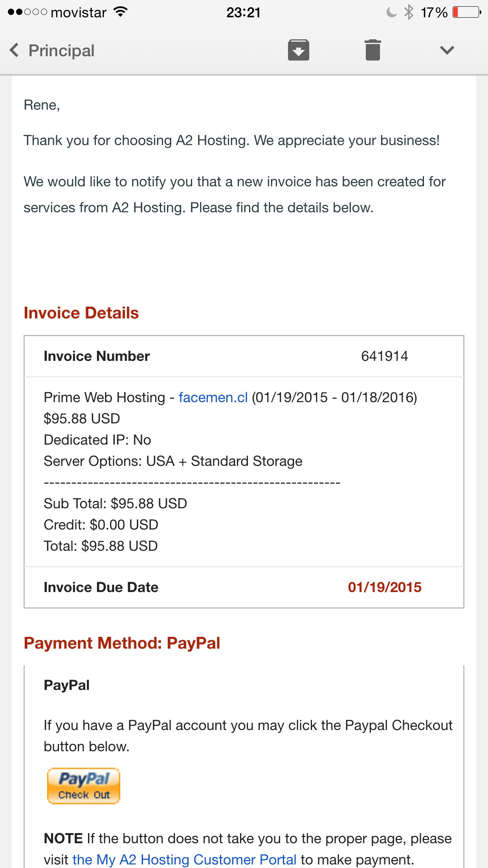The width and height of the screenshot is (488, 868).
Task: Go back to Principal inbox
Action: tap(61, 51)
